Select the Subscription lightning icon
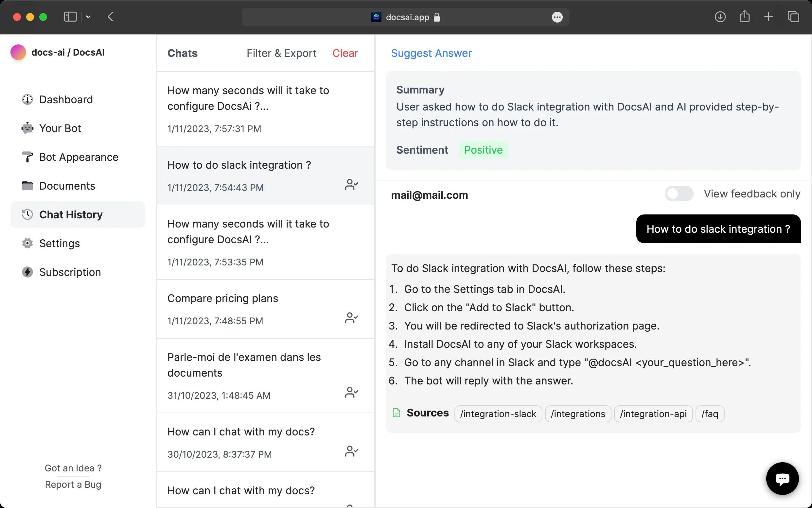 pyautogui.click(x=27, y=272)
